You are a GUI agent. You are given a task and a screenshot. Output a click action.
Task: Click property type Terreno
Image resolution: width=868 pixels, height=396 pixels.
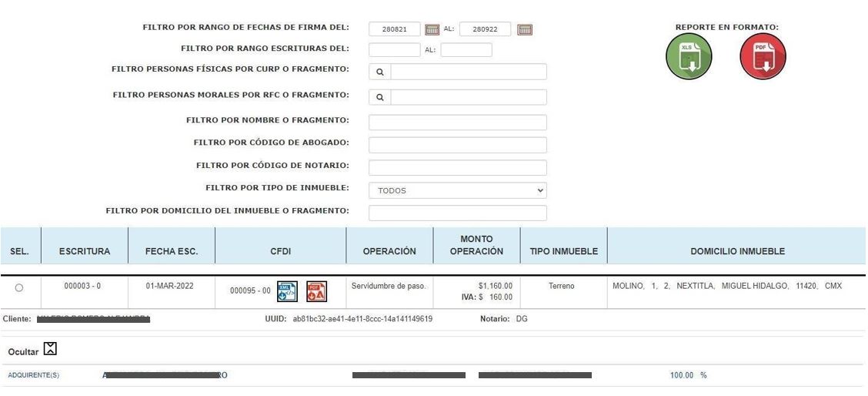click(x=562, y=286)
